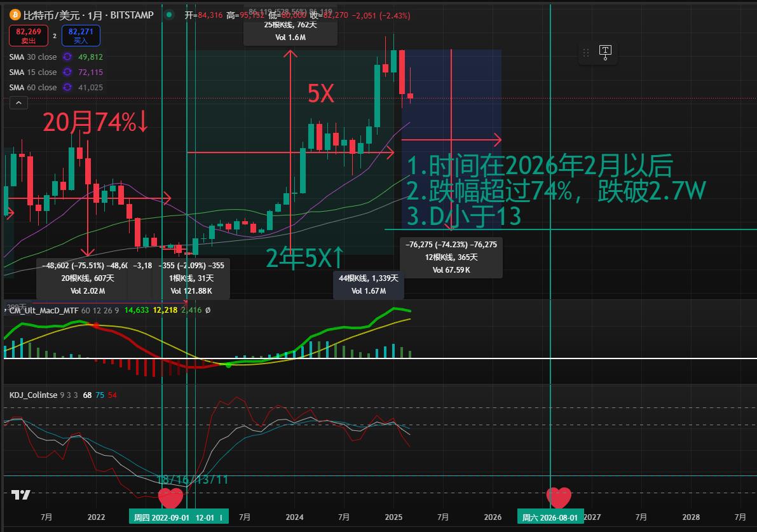757x532 pixels.
Task: Click the 2028 label on the time axis
Action: click(691, 517)
